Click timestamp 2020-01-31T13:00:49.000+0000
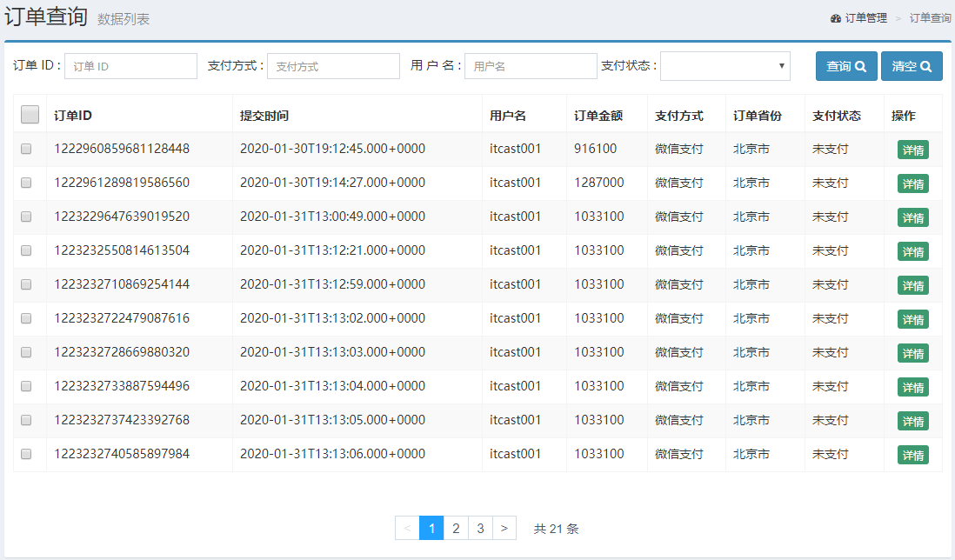The height and width of the screenshot is (560, 955). pos(332,217)
